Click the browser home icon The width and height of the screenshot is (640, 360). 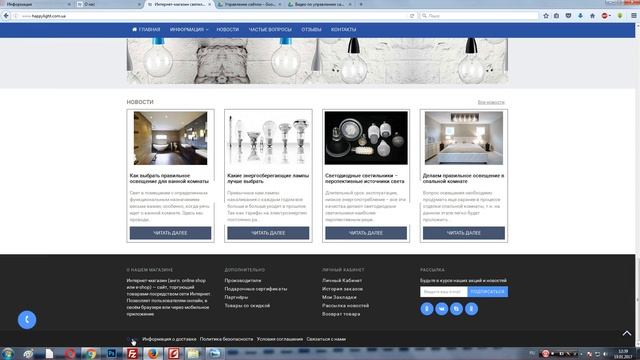592,16
